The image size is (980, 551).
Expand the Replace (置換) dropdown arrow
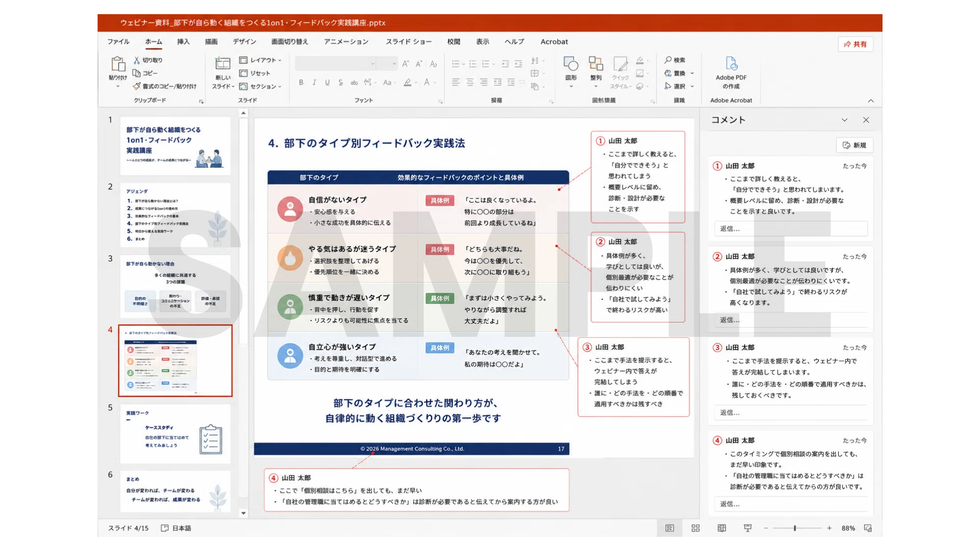(692, 73)
